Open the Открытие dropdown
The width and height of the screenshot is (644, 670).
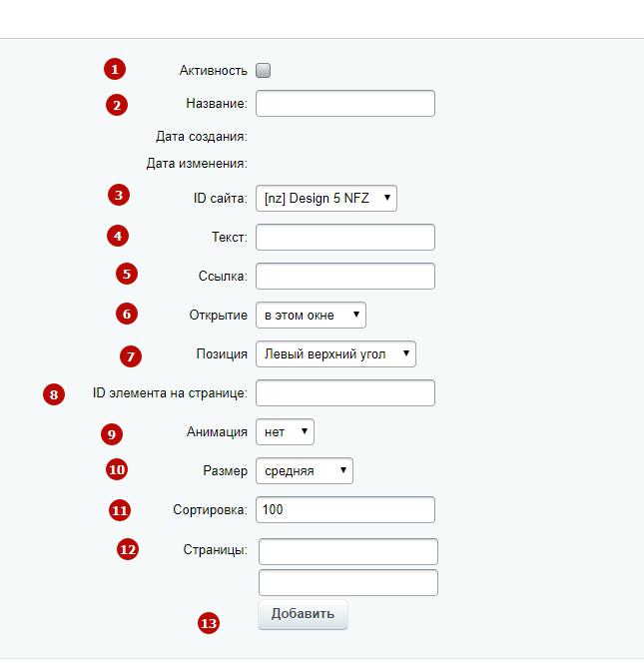(311, 315)
